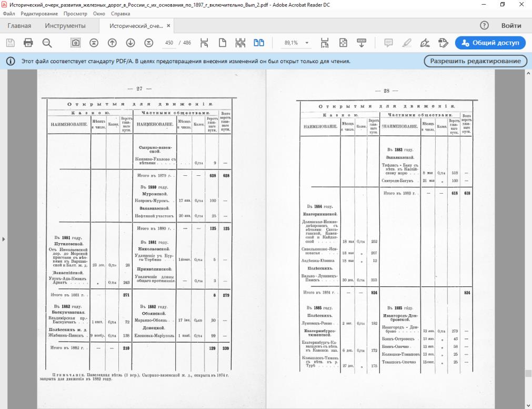Viewport: 532px width, 409px height.
Task: Click the Print document icon
Action: pyautogui.click(x=28, y=43)
